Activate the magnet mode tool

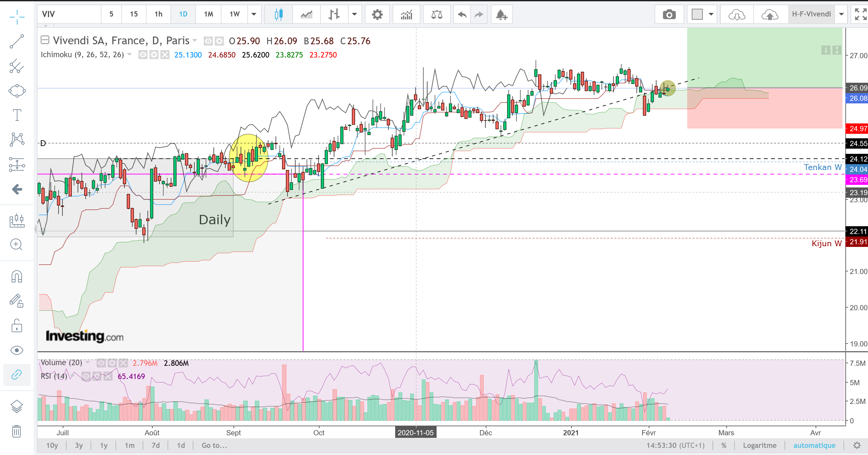click(16, 277)
